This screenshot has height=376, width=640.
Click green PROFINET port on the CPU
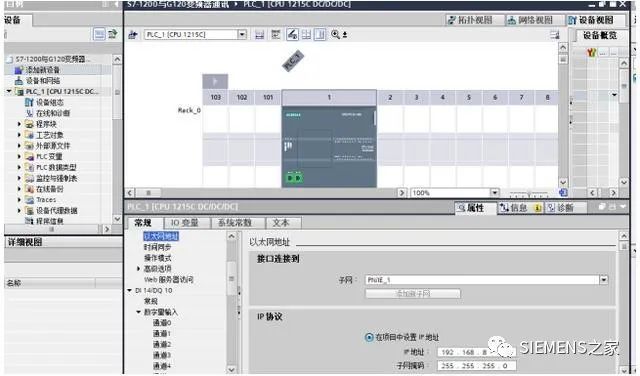(294, 178)
